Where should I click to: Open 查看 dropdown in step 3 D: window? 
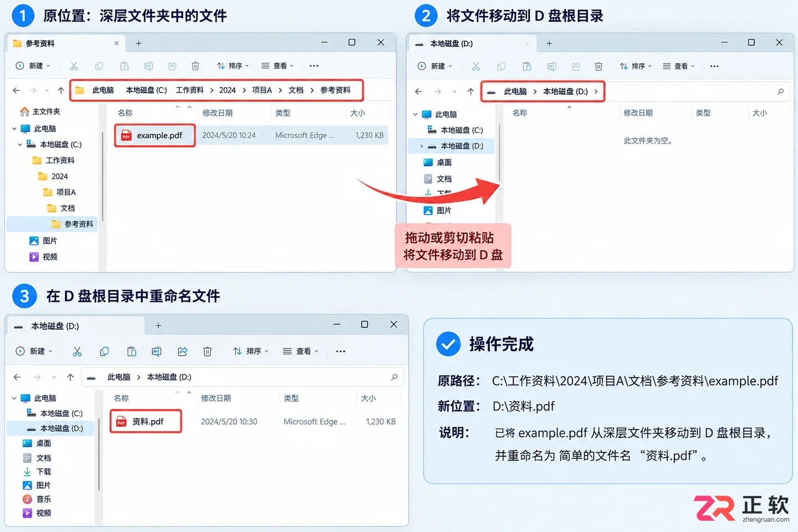tap(301, 351)
